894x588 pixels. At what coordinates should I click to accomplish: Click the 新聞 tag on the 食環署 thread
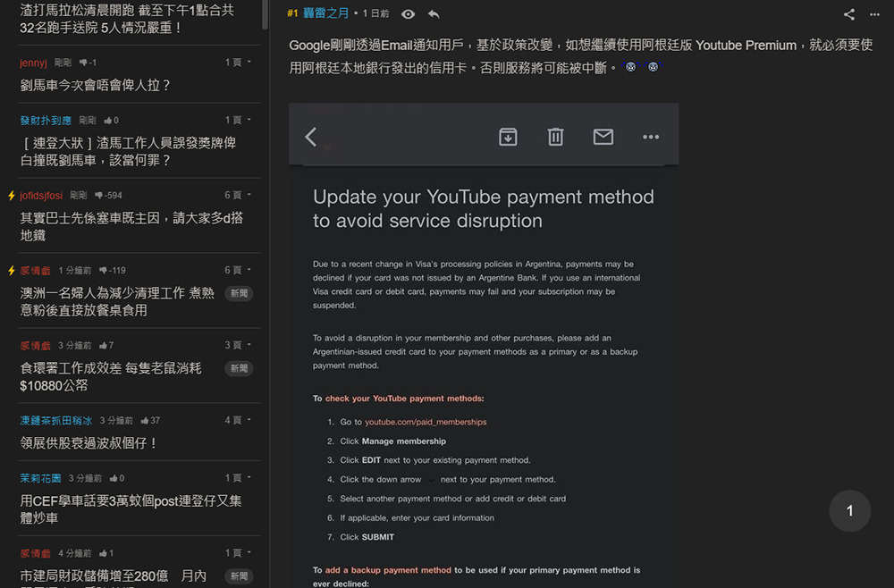[239, 368]
